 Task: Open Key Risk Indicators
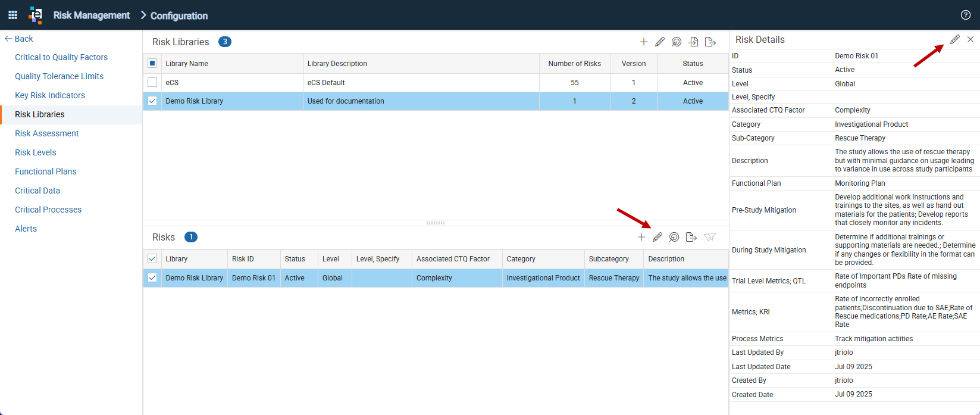pos(50,95)
